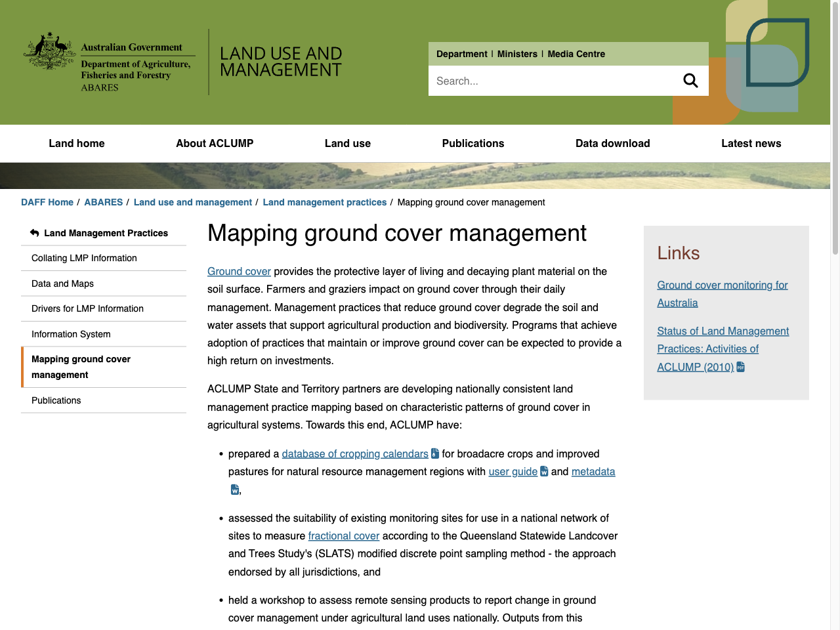Open "Publications" in the top navigation
This screenshot has width=840, height=630.
click(473, 143)
